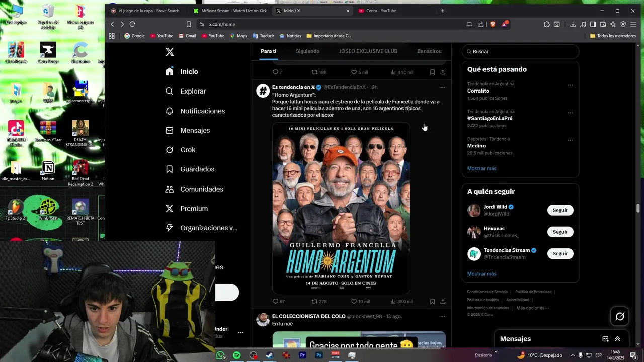Switch to MrBeast Stream Kick tab
This screenshot has width=644, height=362.
[230, 11]
